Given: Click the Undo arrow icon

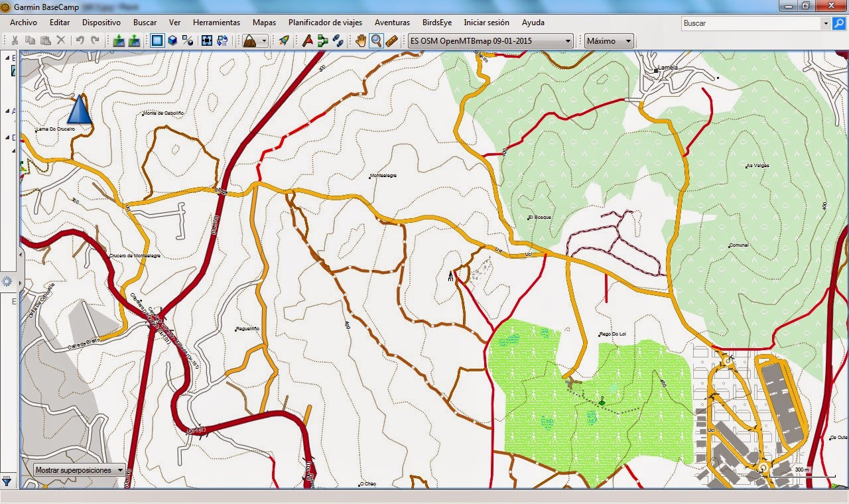Looking at the screenshot, I should 80,40.
